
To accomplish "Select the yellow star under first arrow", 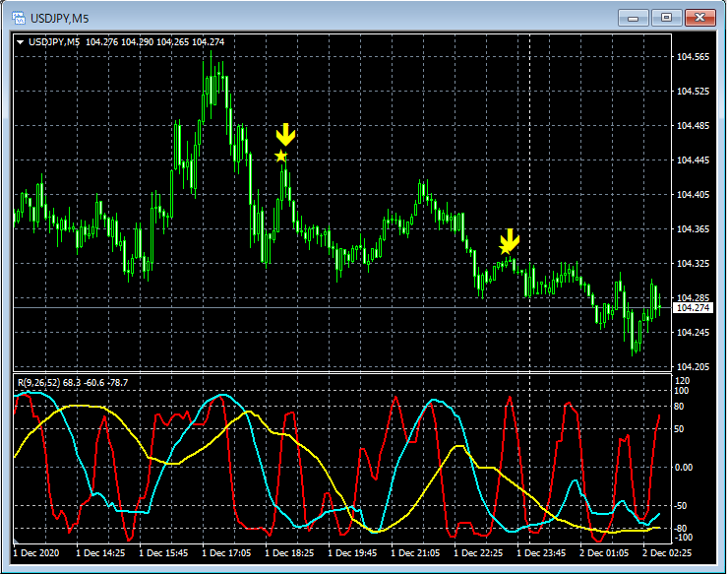I will 281,157.
